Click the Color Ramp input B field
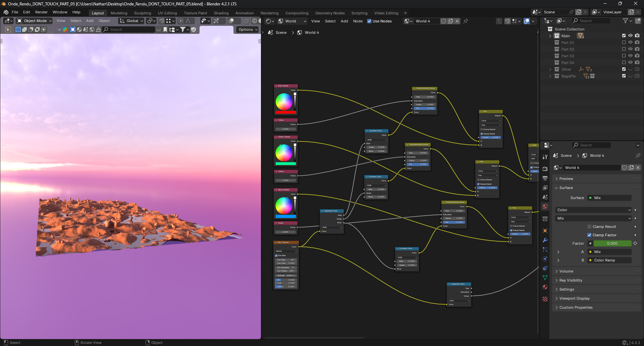644x346 pixels. (x=610, y=260)
